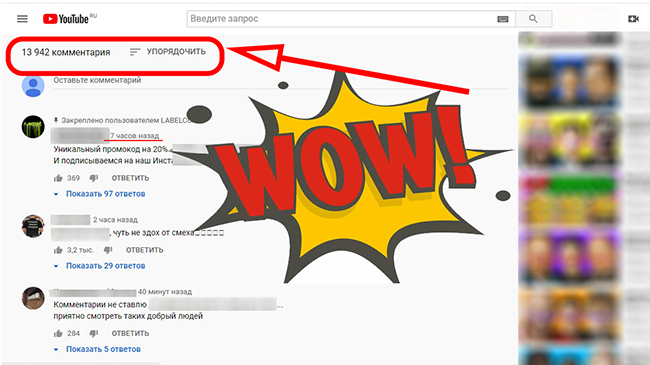Click ОТВЕТИТЬ under the 284-likes comment
650x365 pixels.
pos(130,333)
